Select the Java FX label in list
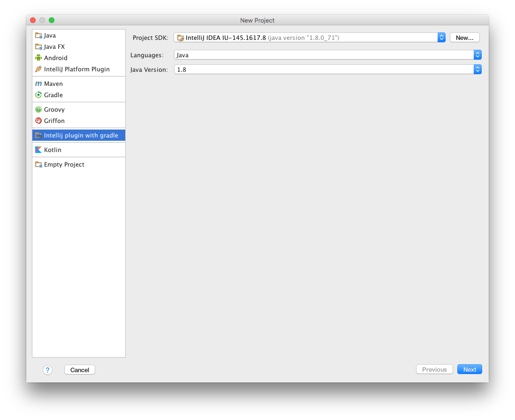Viewport: 515px width, 420px height. pyautogui.click(x=54, y=46)
